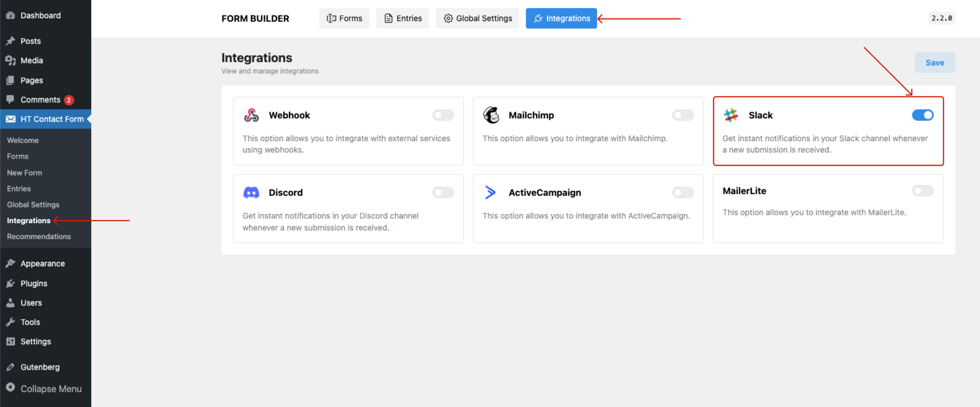980x407 pixels.
Task: Click the ActiveCampaign chevron logo
Action: pyautogui.click(x=490, y=192)
